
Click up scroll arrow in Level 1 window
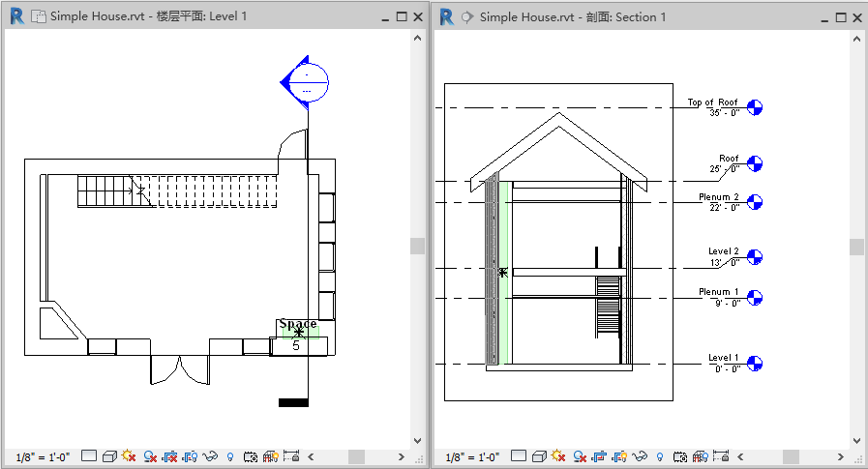tap(417, 38)
